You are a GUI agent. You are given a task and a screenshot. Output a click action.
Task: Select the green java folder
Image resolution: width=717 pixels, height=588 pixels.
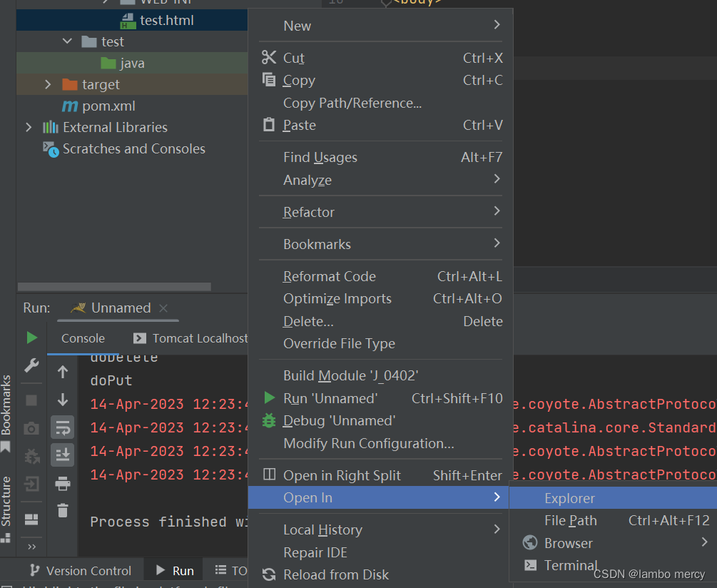(123, 63)
